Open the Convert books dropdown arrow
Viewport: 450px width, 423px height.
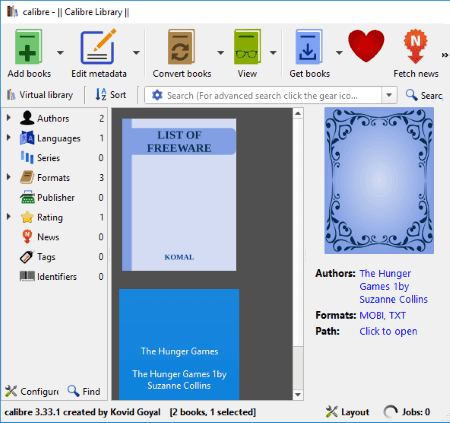tap(220, 53)
